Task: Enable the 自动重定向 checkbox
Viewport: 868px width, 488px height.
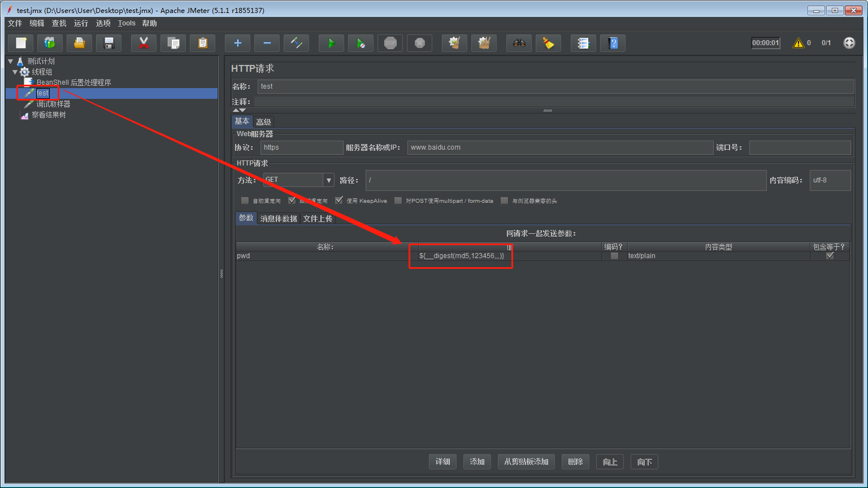Action: [245, 201]
